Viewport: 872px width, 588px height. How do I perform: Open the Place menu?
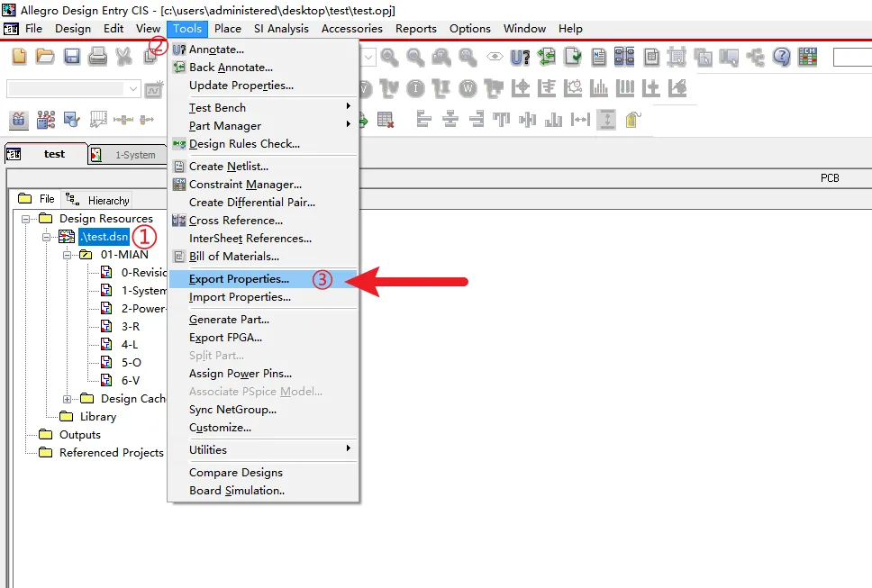[x=227, y=28]
